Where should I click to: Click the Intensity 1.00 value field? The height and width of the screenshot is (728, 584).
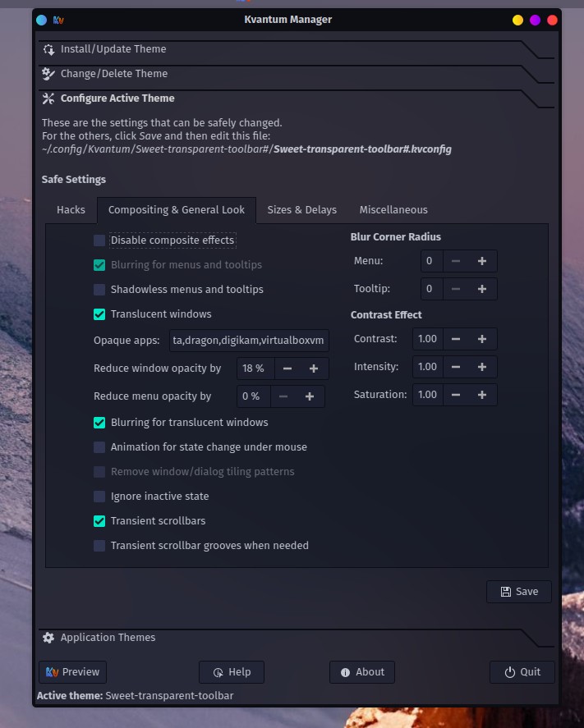point(427,367)
